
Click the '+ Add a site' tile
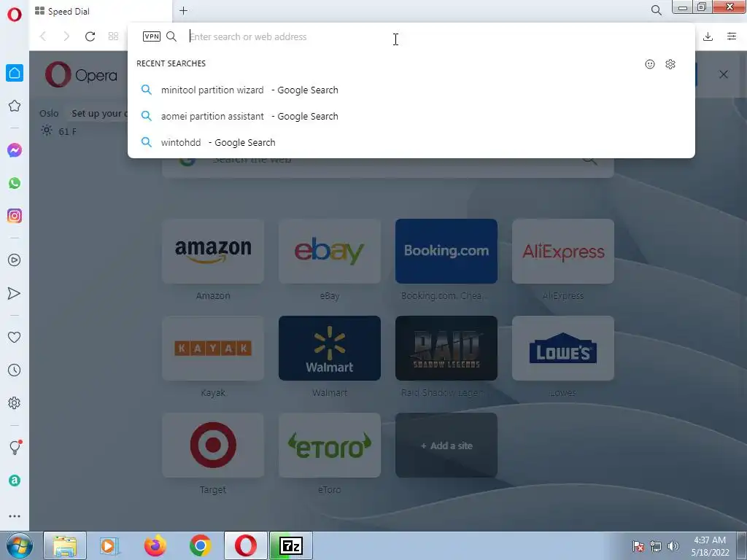point(446,446)
